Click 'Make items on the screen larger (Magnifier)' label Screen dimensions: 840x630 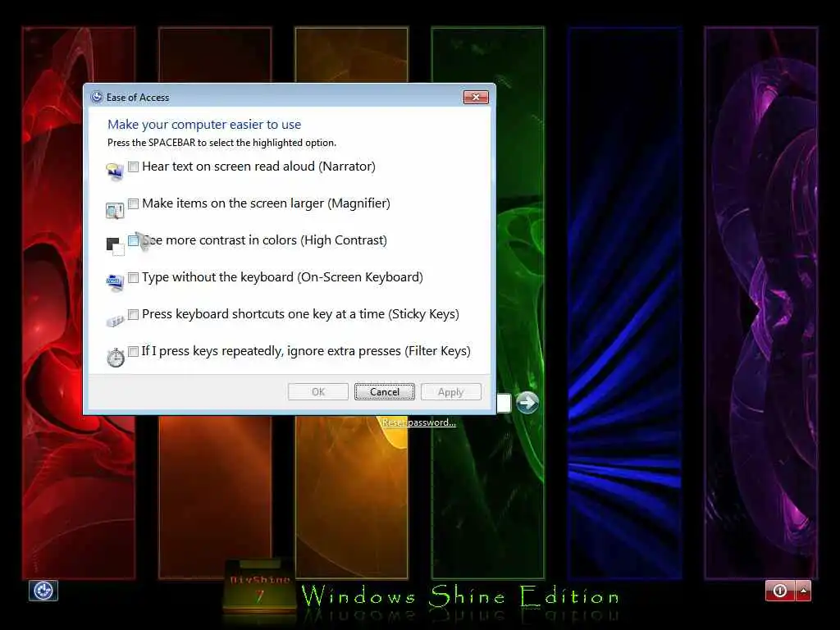coord(267,203)
